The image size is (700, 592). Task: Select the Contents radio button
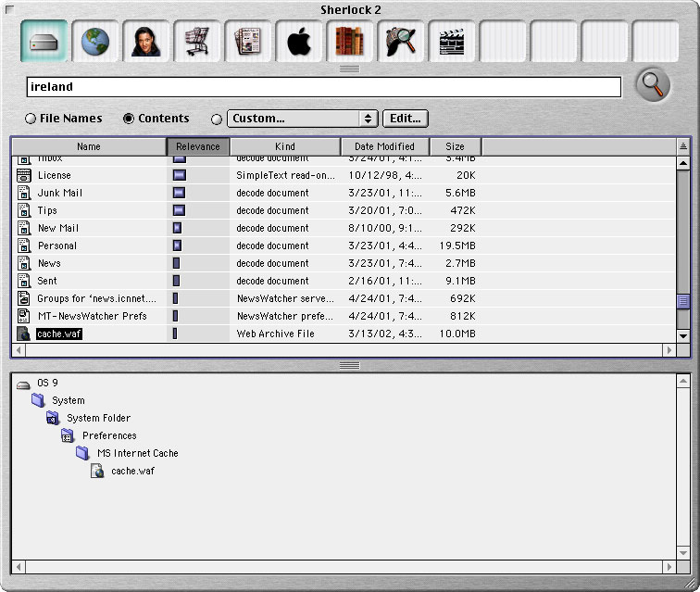[129, 119]
